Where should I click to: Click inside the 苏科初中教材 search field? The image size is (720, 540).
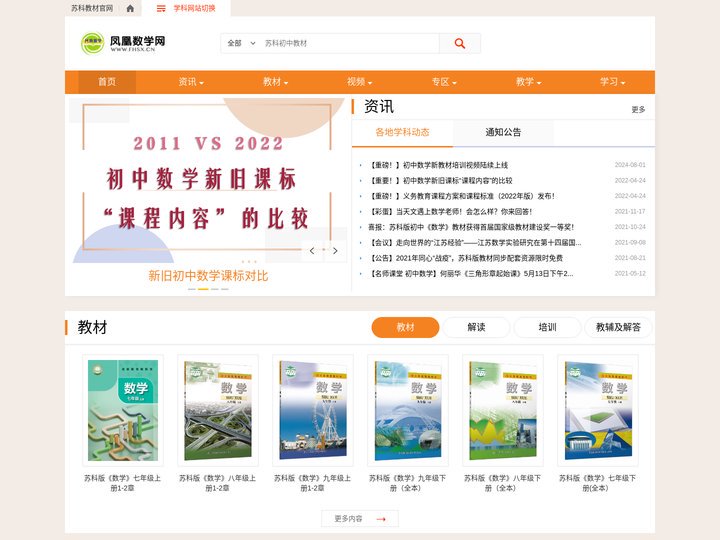349,43
